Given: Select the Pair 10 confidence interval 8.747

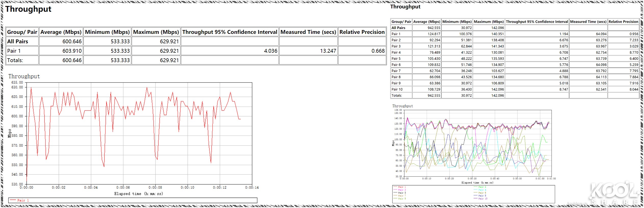Looking at the screenshot, I should 564,89.
